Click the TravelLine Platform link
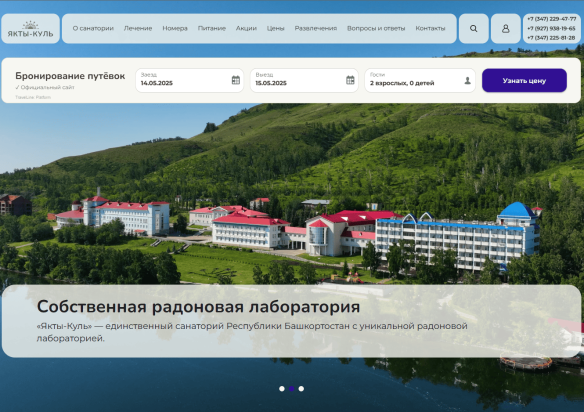 (33, 97)
